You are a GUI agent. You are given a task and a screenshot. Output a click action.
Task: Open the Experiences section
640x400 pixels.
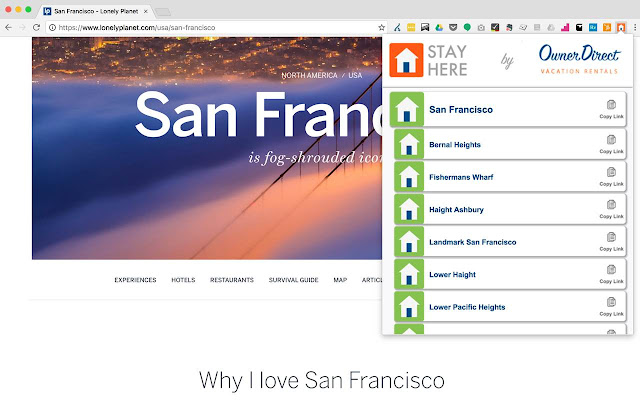coord(135,280)
